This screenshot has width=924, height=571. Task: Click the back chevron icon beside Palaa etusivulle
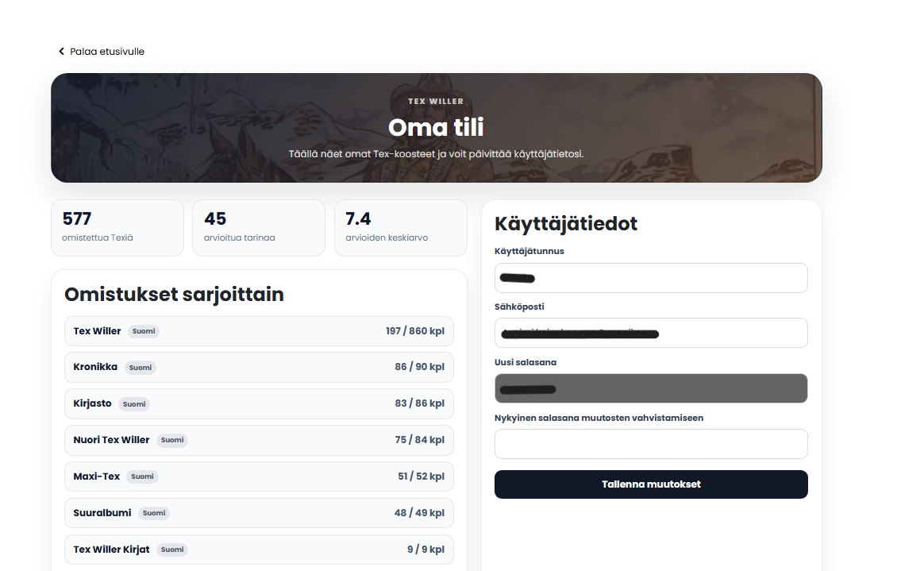(61, 52)
